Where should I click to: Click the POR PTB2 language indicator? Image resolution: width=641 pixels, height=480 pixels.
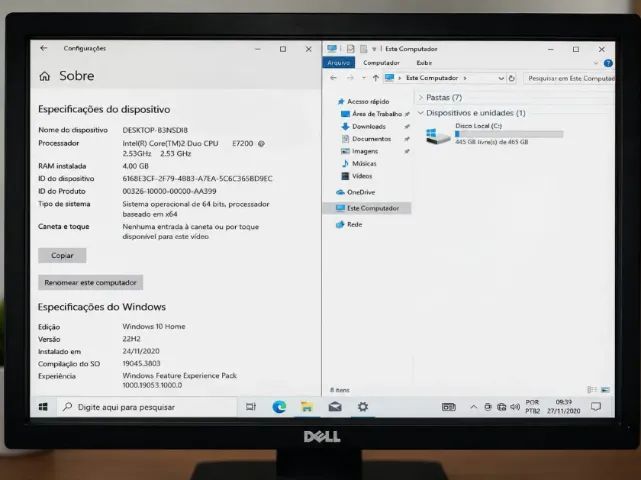click(532, 407)
